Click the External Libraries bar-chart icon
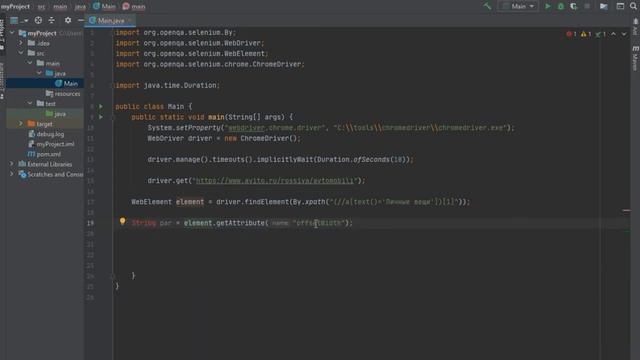640x360 pixels. coord(22,164)
